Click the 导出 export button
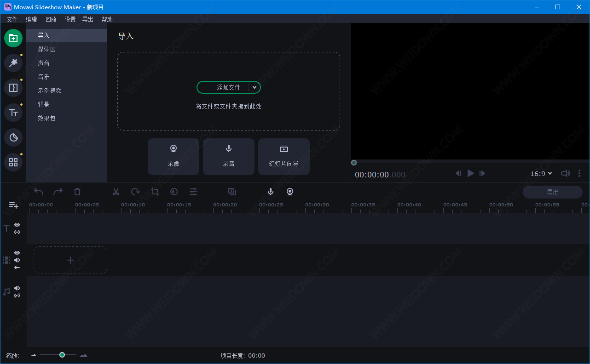590x364 pixels. coord(553,192)
